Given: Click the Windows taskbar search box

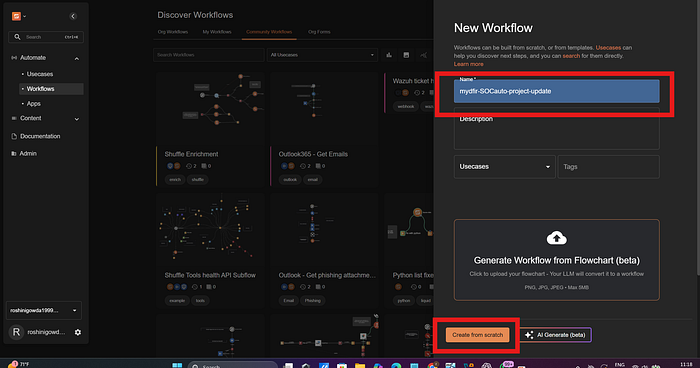Looking at the screenshot, I should pos(233,365).
